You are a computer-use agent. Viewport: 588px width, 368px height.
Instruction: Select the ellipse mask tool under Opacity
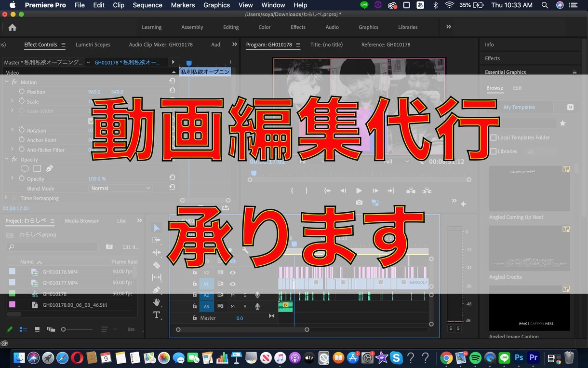(25, 168)
